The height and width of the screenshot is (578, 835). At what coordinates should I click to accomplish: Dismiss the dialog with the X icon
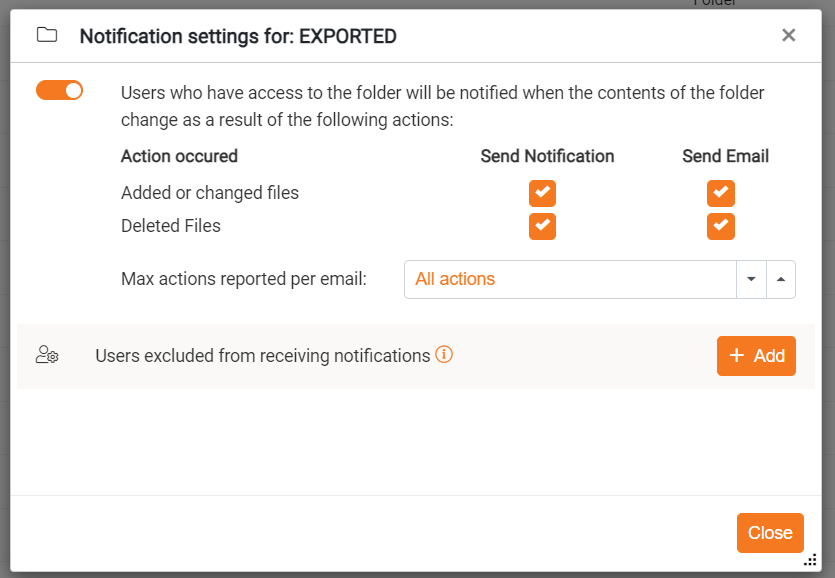[788, 36]
